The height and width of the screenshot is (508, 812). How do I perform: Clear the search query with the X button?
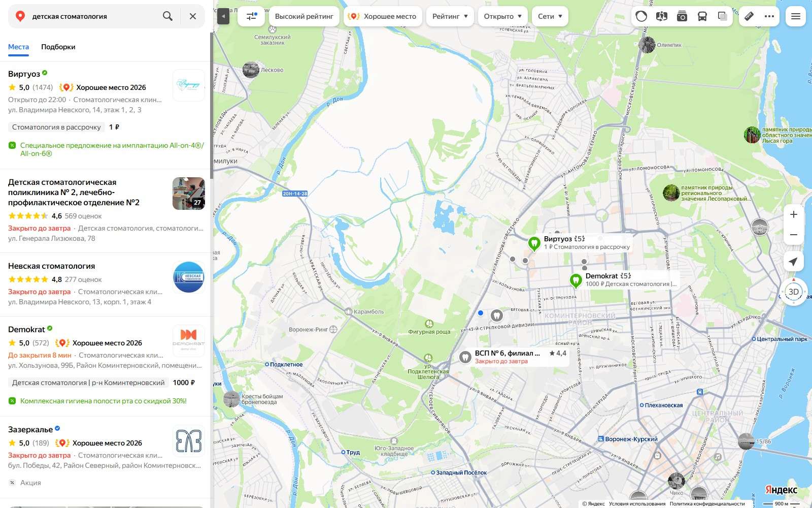click(x=193, y=16)
